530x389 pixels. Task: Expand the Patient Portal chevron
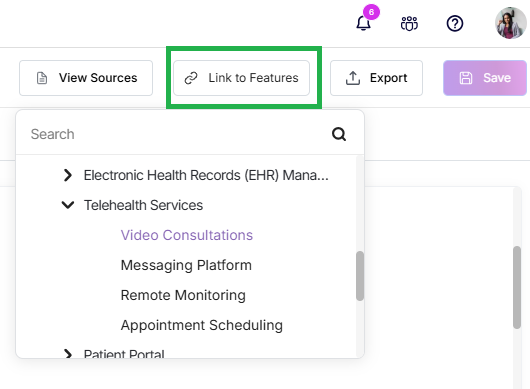coord(68,354)
